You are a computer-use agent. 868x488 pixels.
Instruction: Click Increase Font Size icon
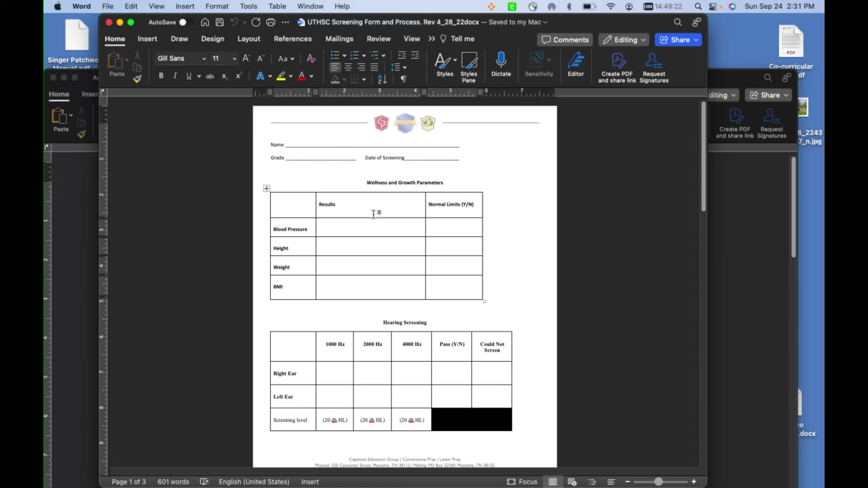coord(246,58)
